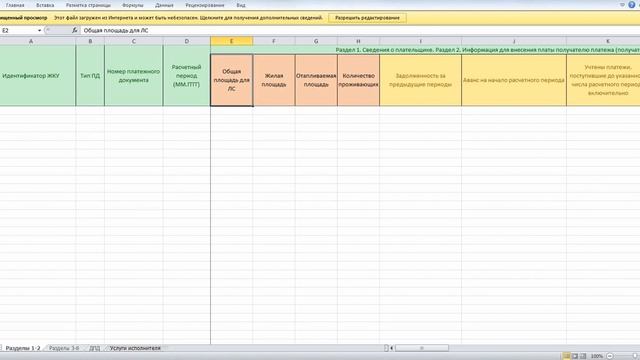
Task: Select Аванс на начало расчетного периода cell
Action: tap(514, 80)
